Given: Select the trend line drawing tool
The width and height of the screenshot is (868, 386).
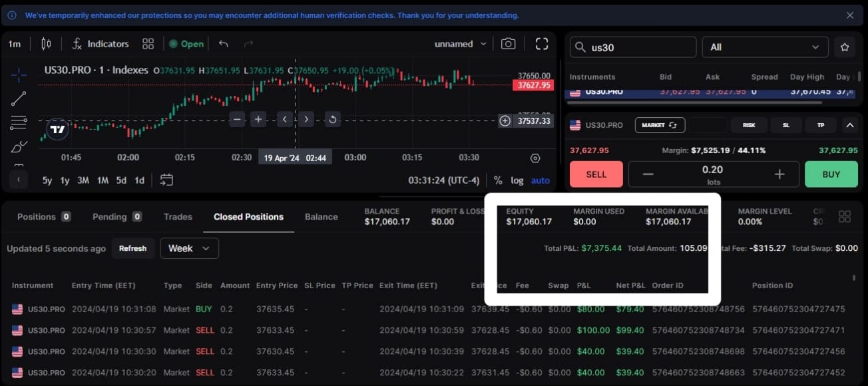Looking at the screenshot, I should coord(19,98).
